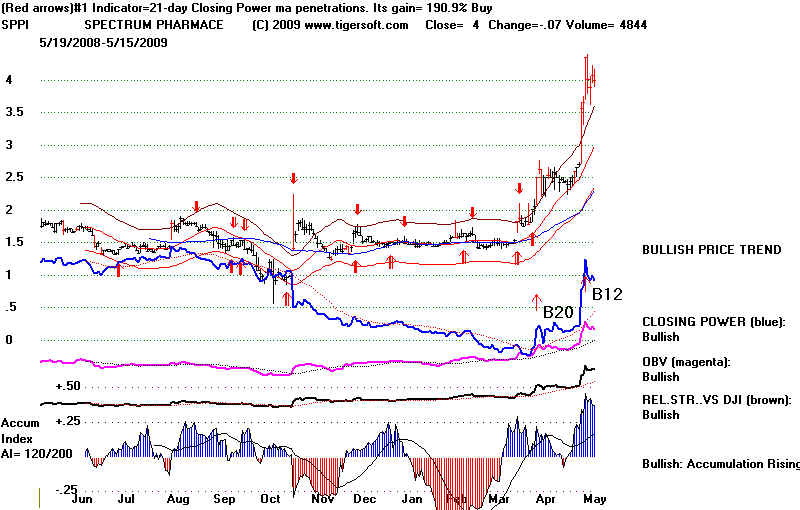
Task: Click the SPPI ticker symbol text
Action: (x=15, y=25)
